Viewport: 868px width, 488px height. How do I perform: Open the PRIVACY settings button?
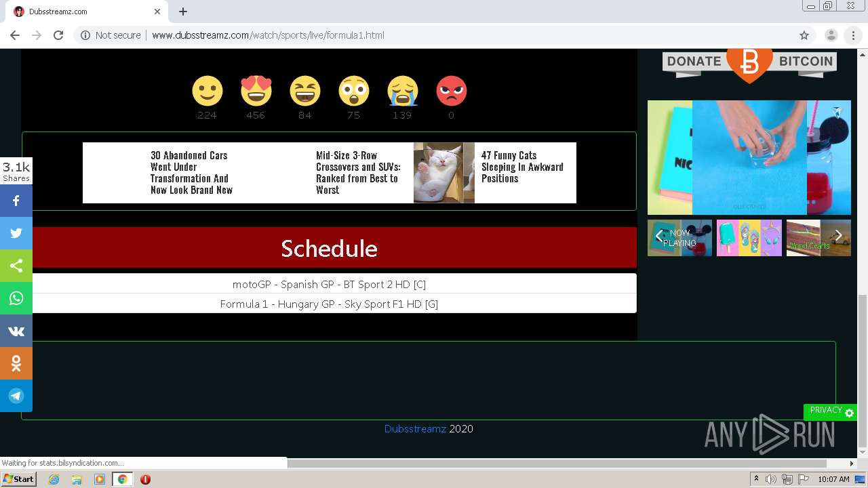click(x=830, y=411)
